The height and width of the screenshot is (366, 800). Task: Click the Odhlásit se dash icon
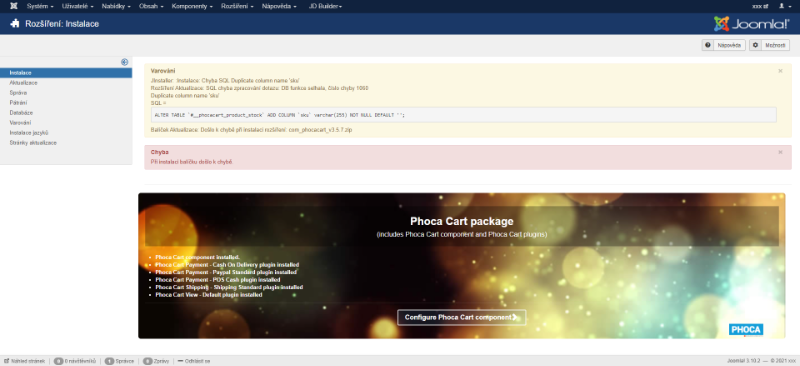[180, 361]
